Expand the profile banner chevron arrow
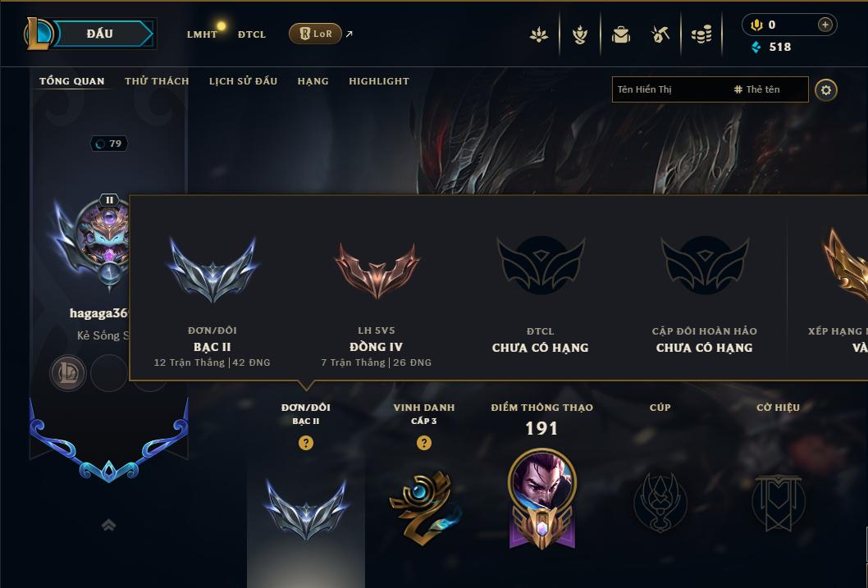This screenshot has height=588, width=868. [x=108, y=524]
